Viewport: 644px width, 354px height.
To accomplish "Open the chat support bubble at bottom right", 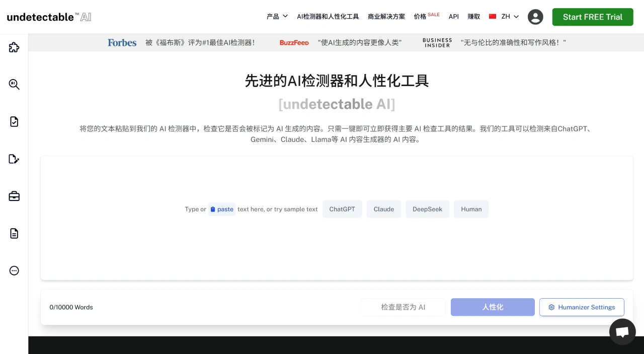I will 622,331.
